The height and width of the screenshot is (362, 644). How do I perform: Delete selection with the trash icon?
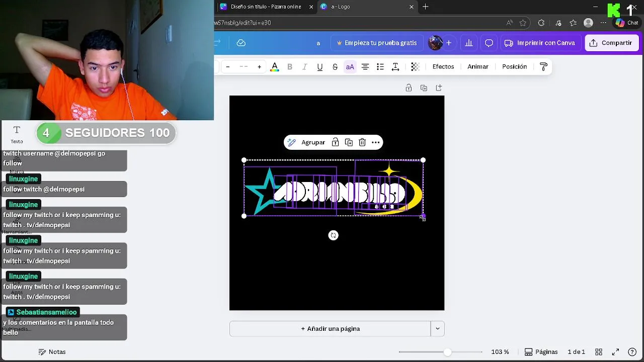[x=362, y=142]
